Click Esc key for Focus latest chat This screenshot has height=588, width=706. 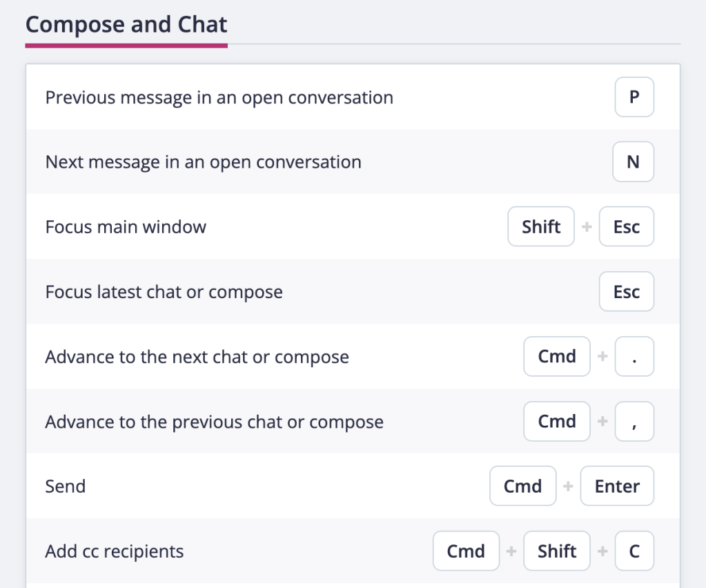pyautogui.click(x=626, y=292)
